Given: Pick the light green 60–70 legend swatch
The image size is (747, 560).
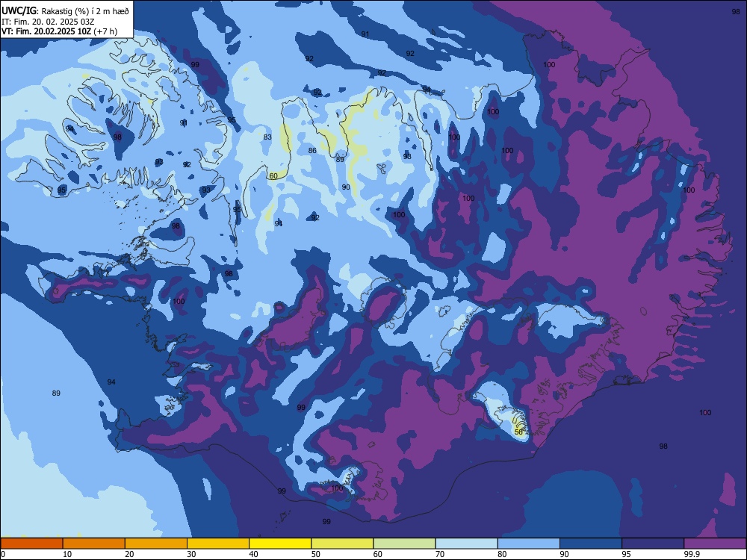Looking at the screenshot, I should (404, 543).
